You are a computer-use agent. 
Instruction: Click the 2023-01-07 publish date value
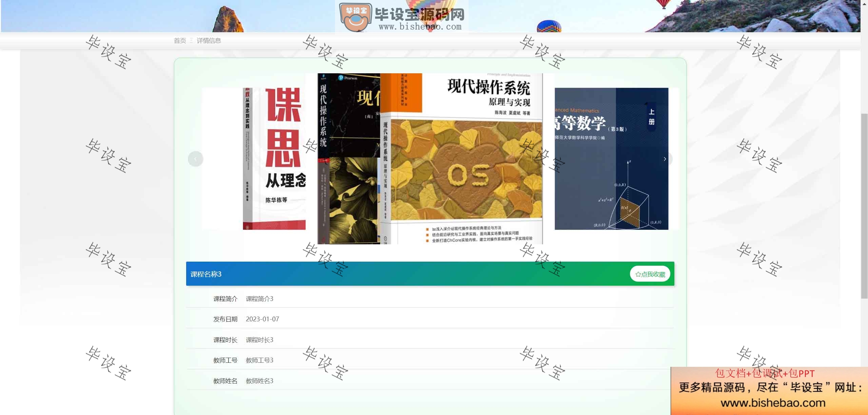click(x=262, y=319)
